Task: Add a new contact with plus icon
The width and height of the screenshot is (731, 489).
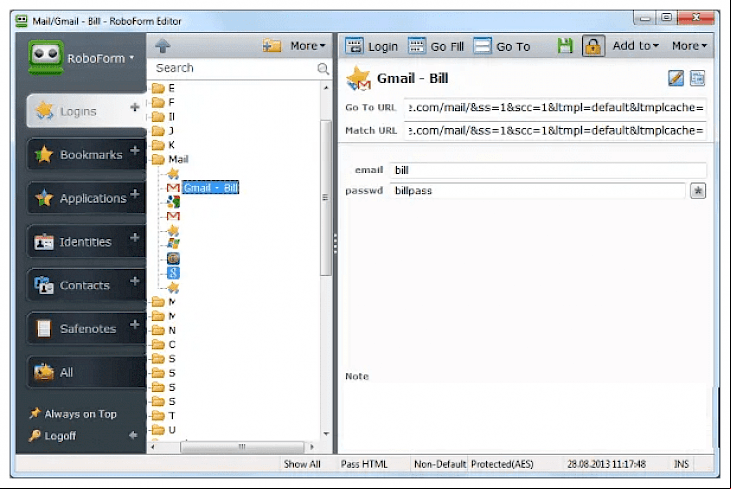Action: point(135,281)
